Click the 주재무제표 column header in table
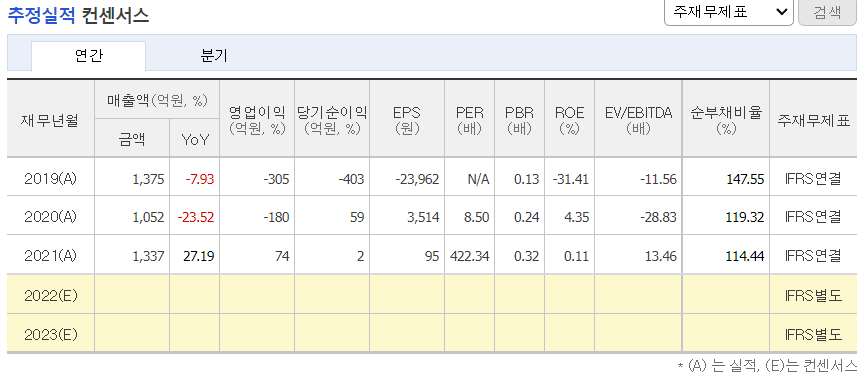The image size is (859, 380). coord(813,119)
